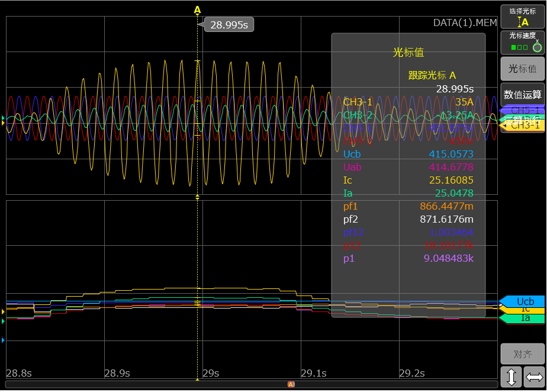The height and width of the screenshot is (392, 547).
Task: Click the 28.995s cursor time tag beside cursor A
Action: (229, 25)
